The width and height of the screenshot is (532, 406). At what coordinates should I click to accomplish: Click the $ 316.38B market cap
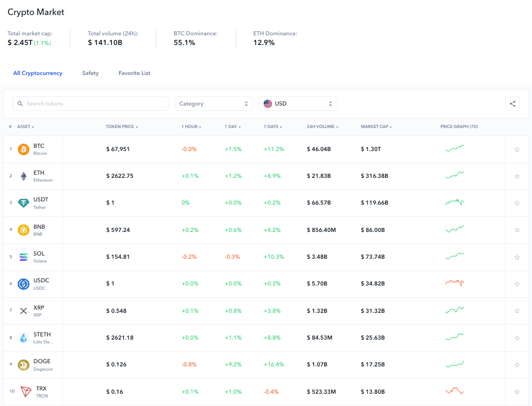[374, 176]
